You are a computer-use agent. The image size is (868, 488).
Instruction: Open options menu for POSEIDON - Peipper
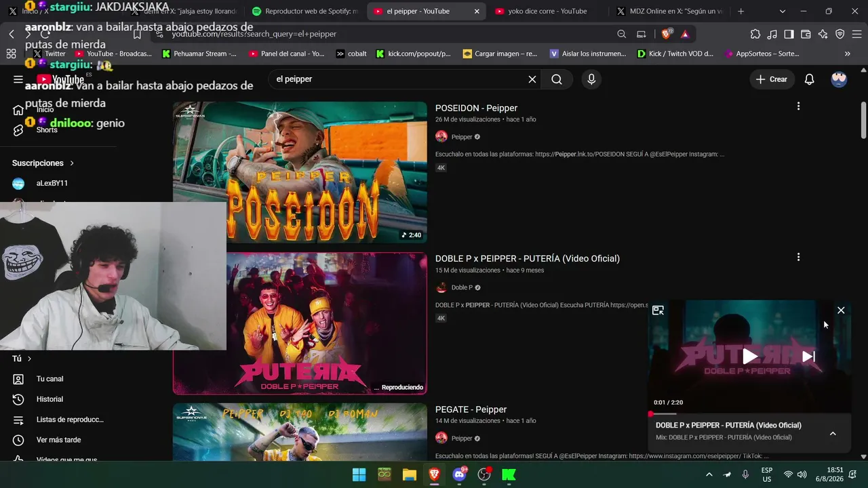(798, 106)
